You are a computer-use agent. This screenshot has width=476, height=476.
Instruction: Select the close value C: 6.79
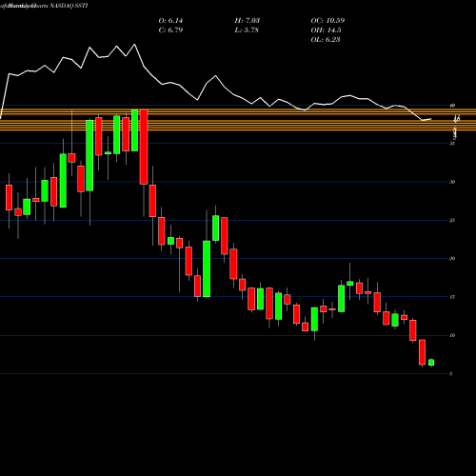point(170,30)
